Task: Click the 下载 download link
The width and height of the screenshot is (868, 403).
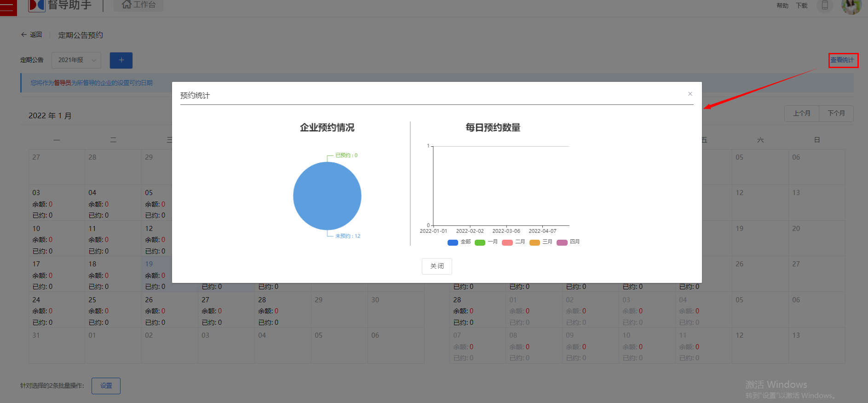Action: tap(802, 6)
